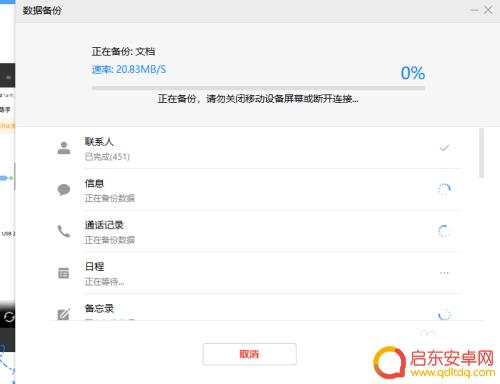
Task: Click the 请勿关闭移动设备屏幕 warning message
Action: tap(258, 99)
